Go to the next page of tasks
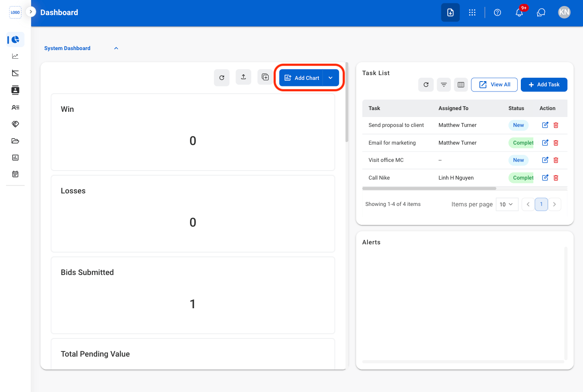 (554, 204)
